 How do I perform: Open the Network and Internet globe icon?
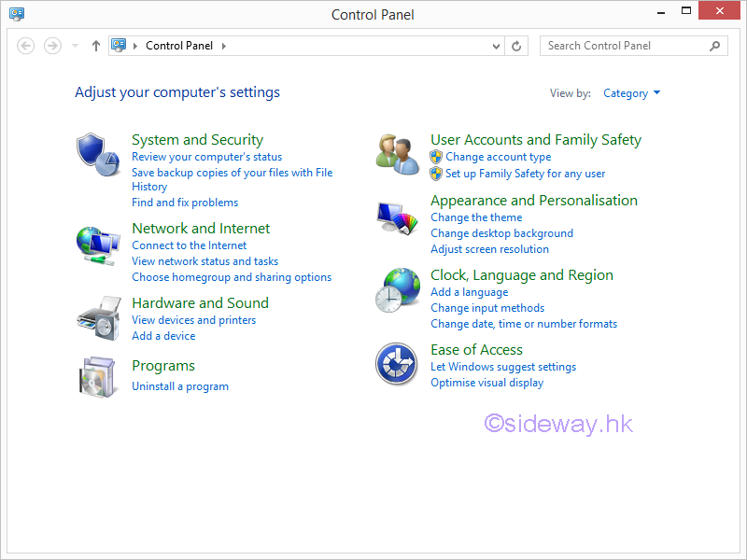tap(98, 245)
